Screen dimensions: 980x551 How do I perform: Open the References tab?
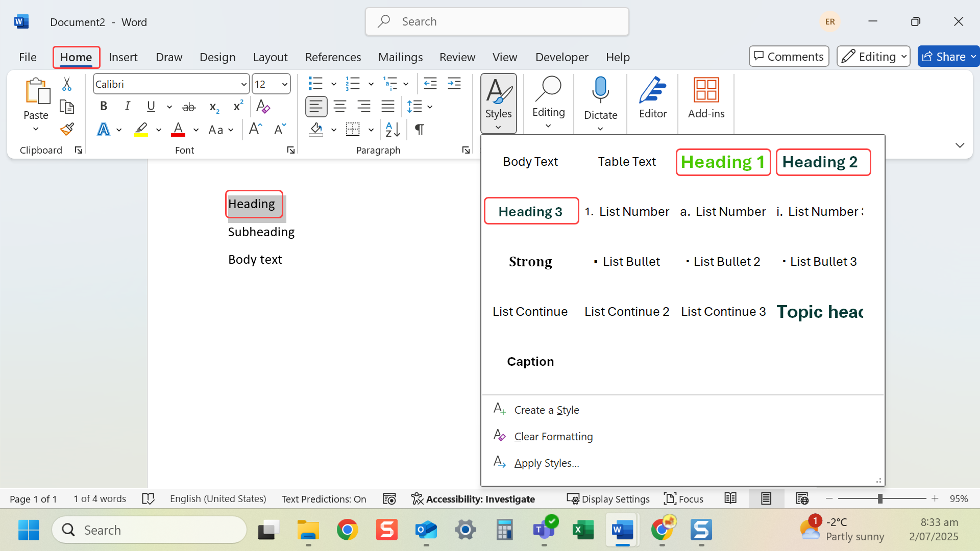(333, 57)
